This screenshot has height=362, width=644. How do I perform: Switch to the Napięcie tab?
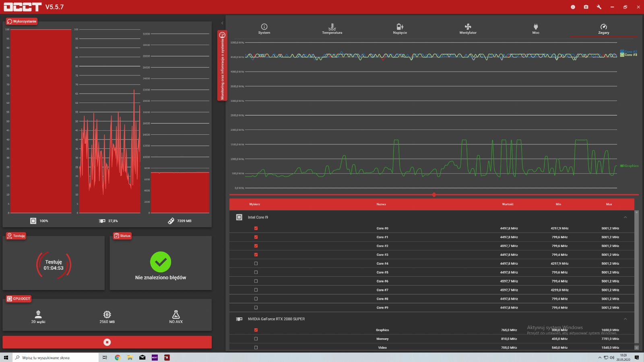400,29
